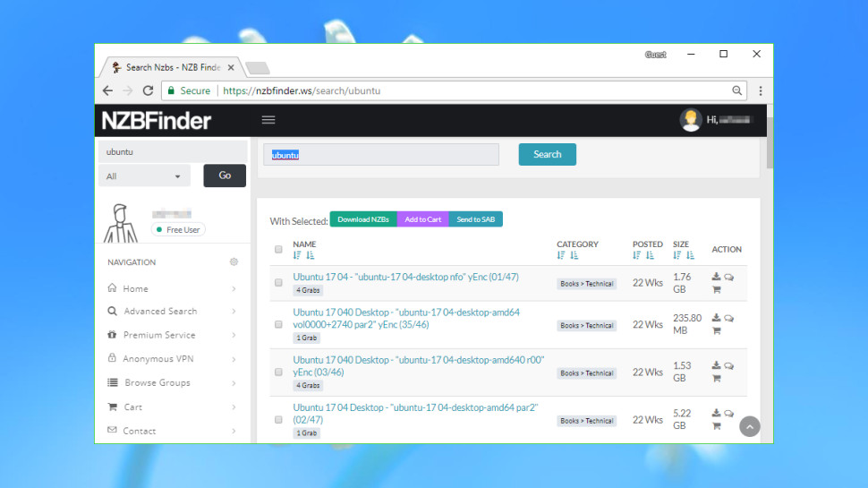The height and width of the screenshot is (488, 868).
Task: Expand Premium Service chevron
Action: (x=234, y=335)
